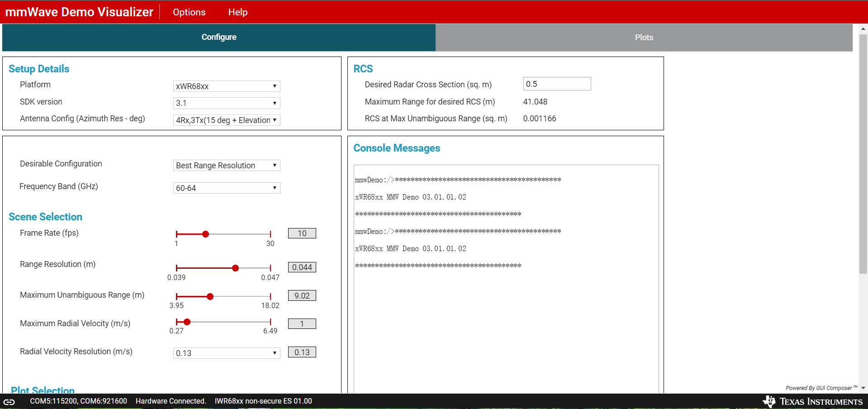868x409 pixels.
Task: Select the Frequency Band dropdown
Action: [227, 188]
